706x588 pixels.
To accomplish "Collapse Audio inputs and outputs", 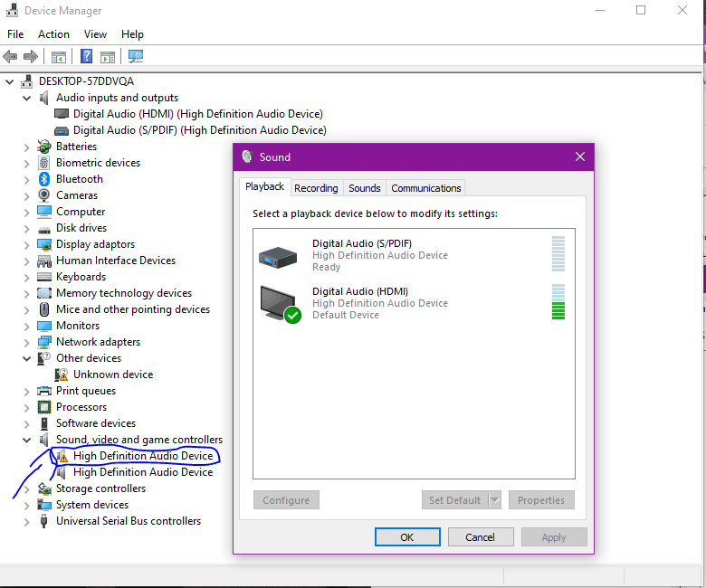I will coord(26,98).
